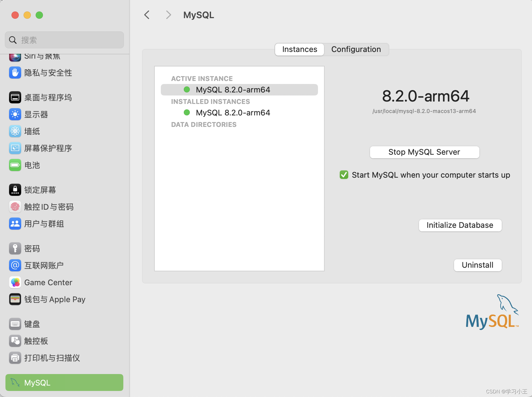Open the MySQL preference pane in sidebar
The height and width of the screenshot is (397, 532).
(64, 382)
